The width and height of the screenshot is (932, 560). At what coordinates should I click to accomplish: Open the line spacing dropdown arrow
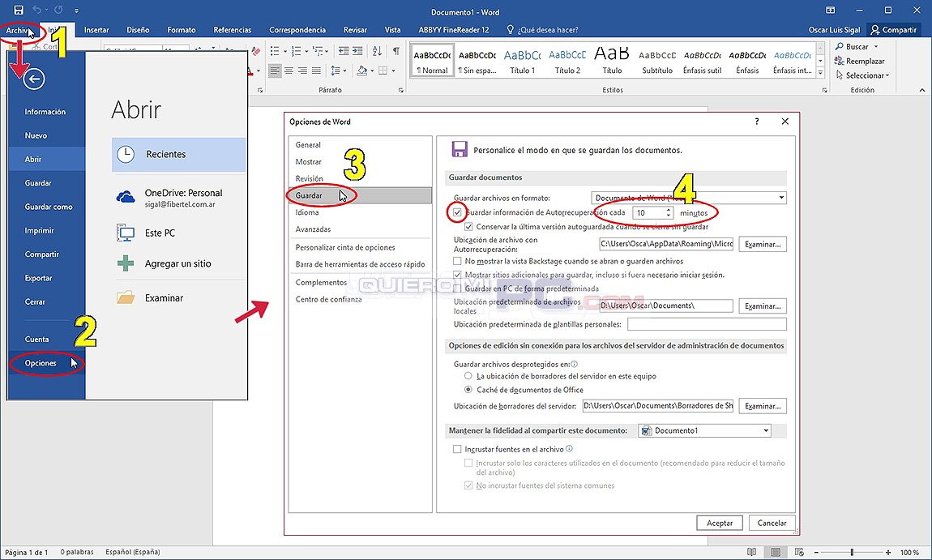coord(344,71)
